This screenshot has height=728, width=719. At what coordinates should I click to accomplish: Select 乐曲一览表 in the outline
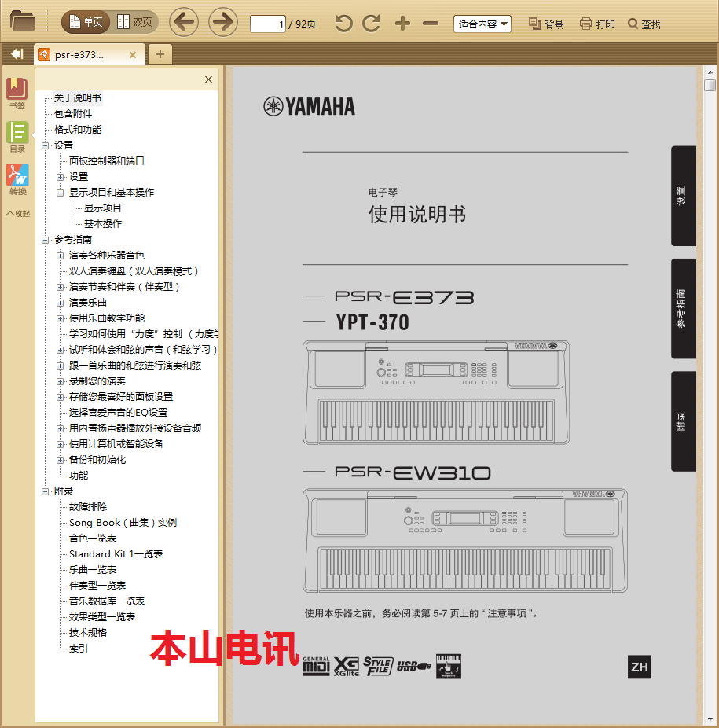[93, 570]
